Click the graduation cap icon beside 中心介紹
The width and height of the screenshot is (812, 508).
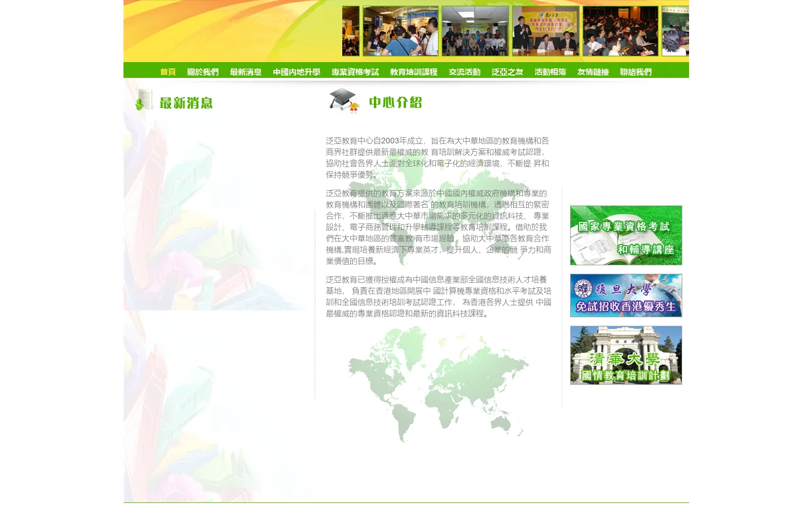[344, 100]
